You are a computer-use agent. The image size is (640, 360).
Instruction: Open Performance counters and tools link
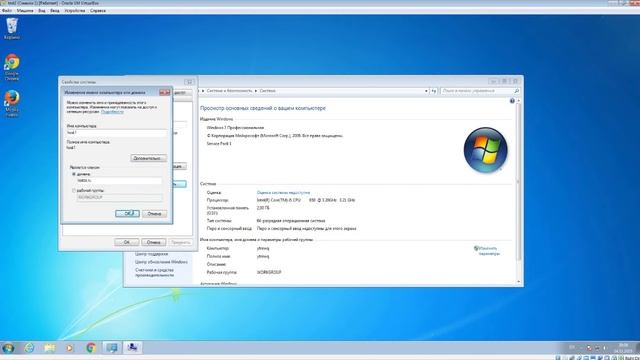point(155,273)
